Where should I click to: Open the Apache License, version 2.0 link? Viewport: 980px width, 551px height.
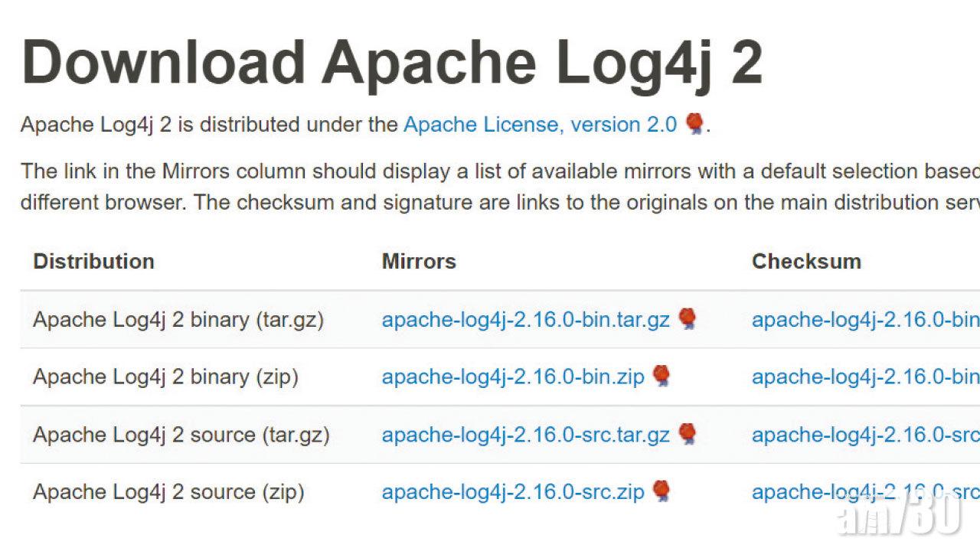541,125
